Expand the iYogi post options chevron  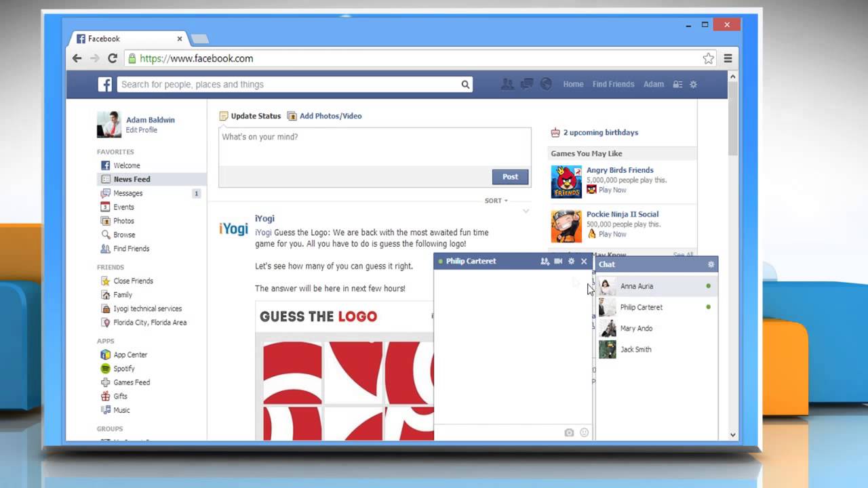(x=526, y=211)
